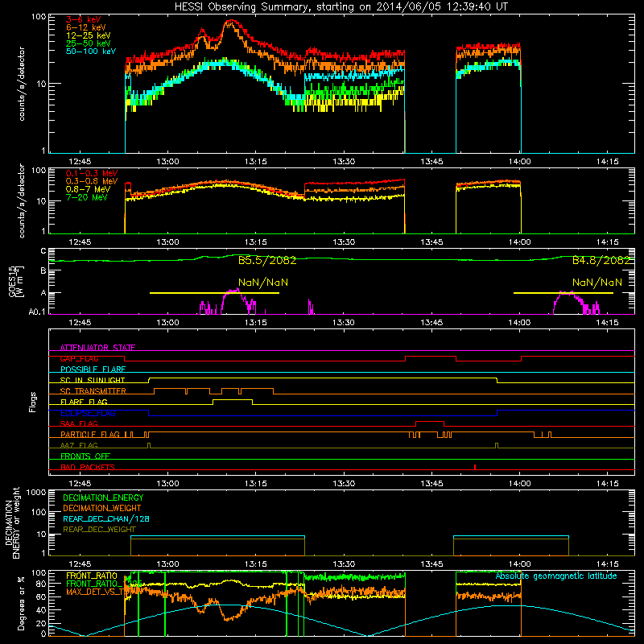Click the 14:00 tick label under the Flags panel
The image size is (644, 644).
(x=519, y=484)
